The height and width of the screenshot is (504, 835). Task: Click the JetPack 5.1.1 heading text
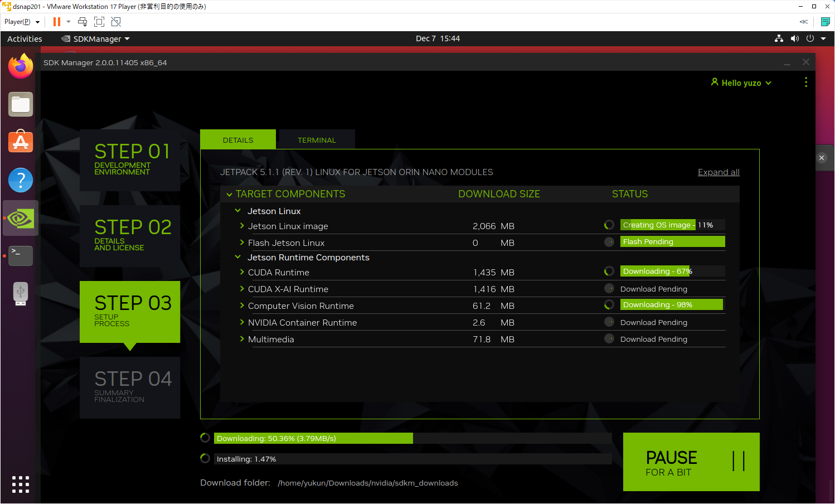[x=357, y=172]
